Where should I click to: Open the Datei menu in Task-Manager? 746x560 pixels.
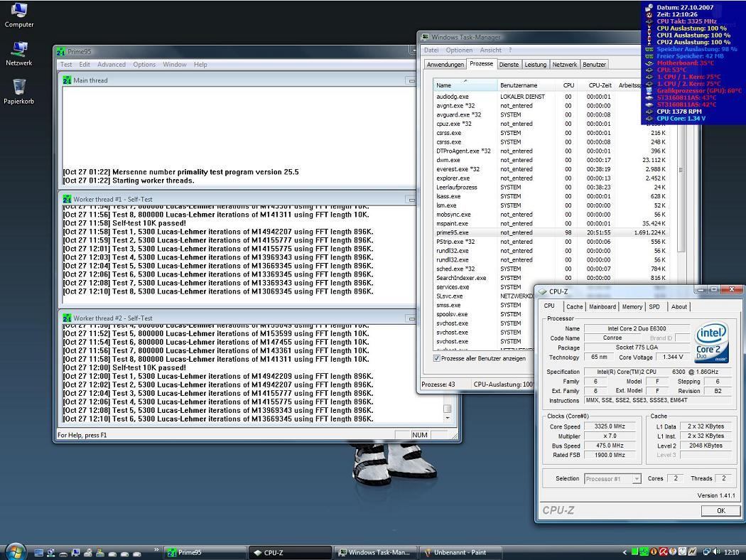click(x=431, y=50)
